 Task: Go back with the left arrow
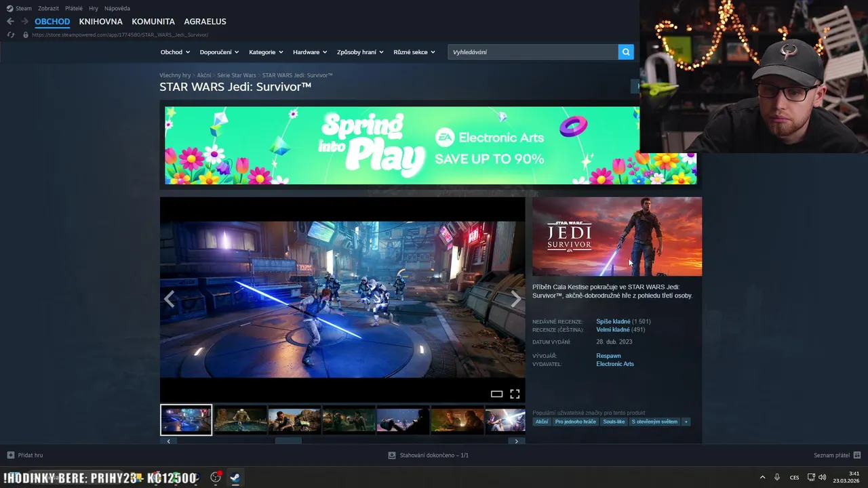point(10,22)
